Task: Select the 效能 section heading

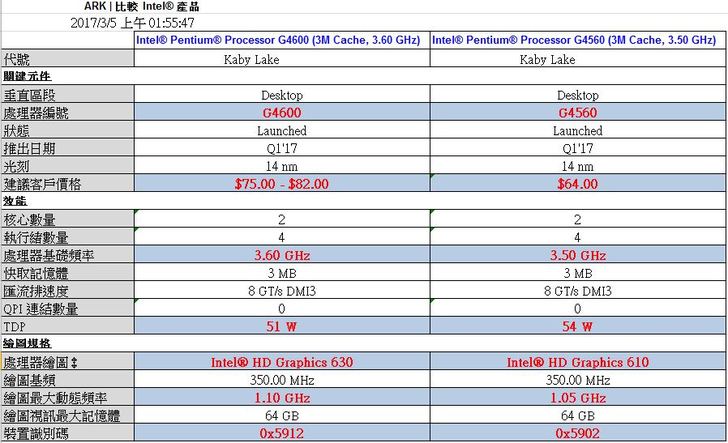Action: (x=15, y=201)
